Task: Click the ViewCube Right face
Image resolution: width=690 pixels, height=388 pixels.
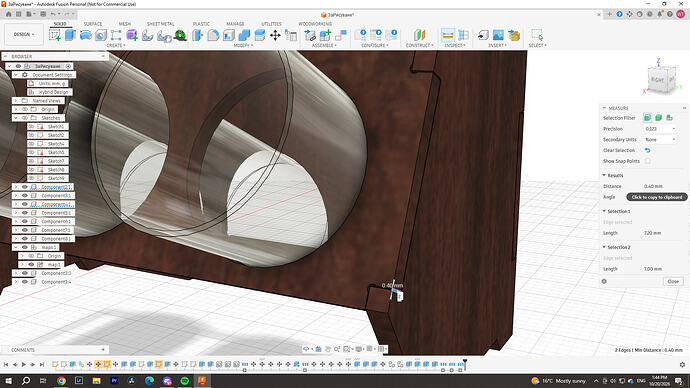Action: click(x=657, y=80)
